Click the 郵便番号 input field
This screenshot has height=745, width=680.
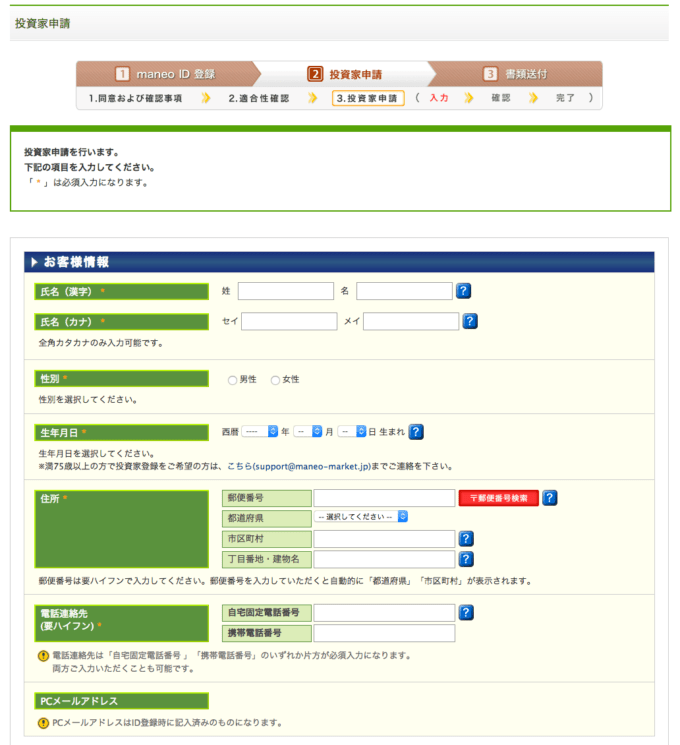(x=384, y=498)
